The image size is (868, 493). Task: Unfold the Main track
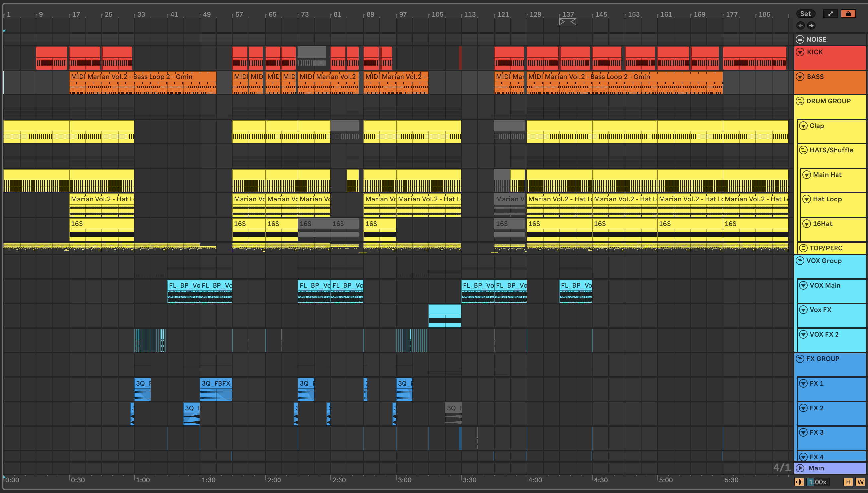click(x=800, y=468)
